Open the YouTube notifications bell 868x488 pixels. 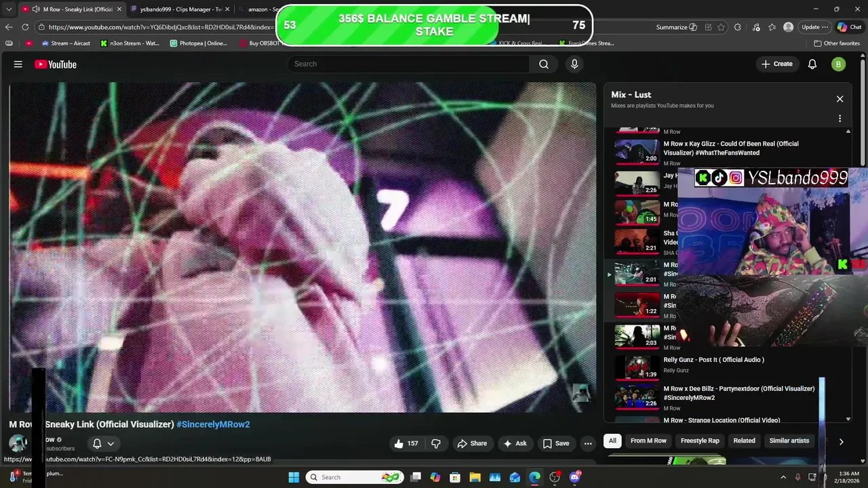click(x=812, y=64)
